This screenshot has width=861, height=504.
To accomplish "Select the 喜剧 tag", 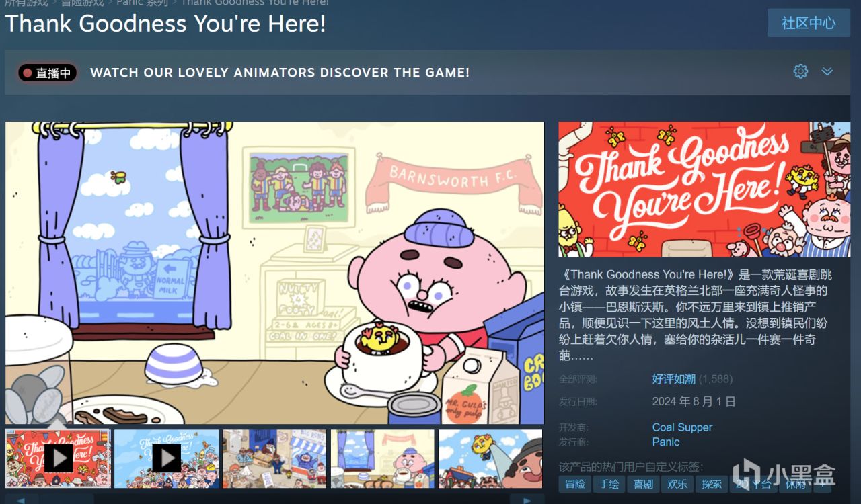I will [644, 484].
